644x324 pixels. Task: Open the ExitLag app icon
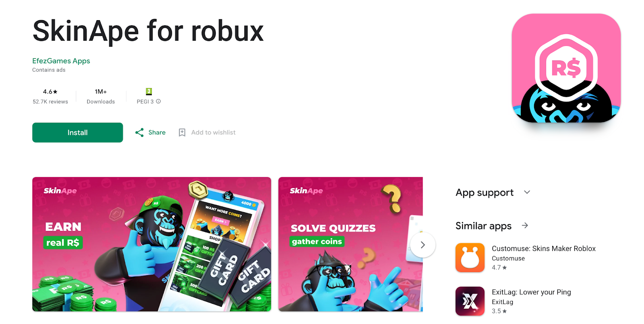pyautogui.click(x=470, y=301)
